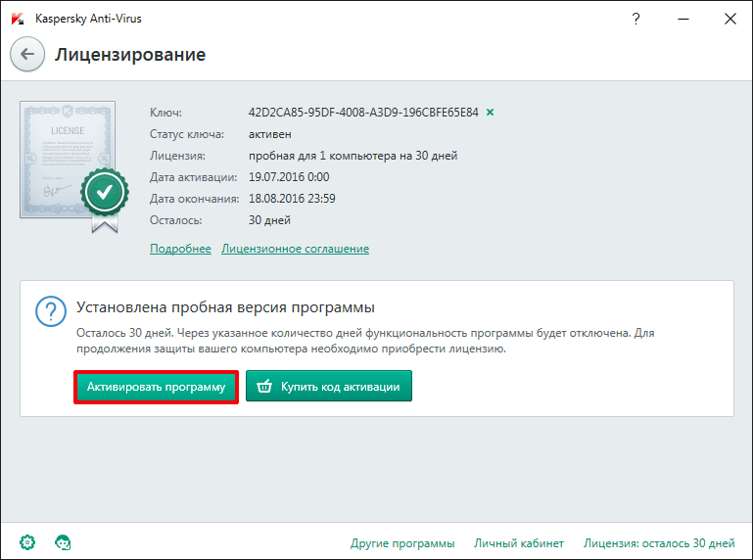
Task: Click activation date 19.07.2016 0:00
Action: pyautogui.click(x=289, y=177)
